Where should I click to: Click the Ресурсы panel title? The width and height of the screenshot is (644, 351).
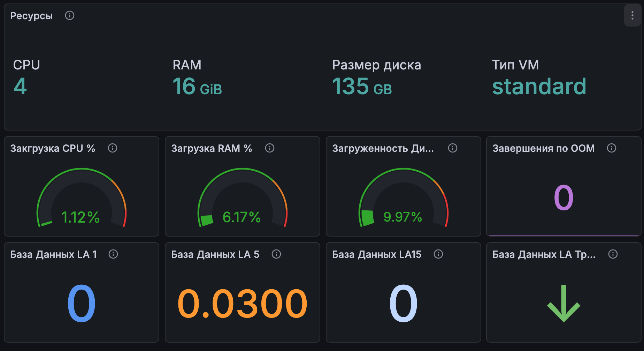pyautogui.click(x=31, y=16)
